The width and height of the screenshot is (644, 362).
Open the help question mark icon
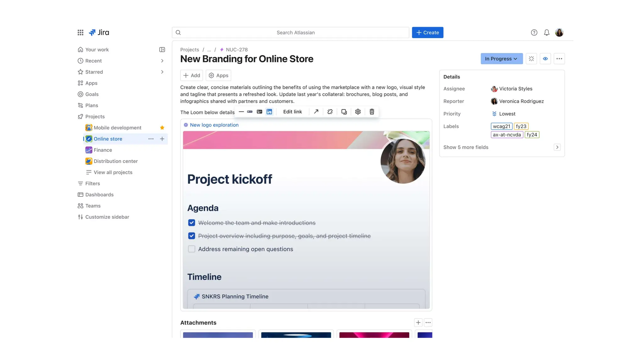point(534,32)
